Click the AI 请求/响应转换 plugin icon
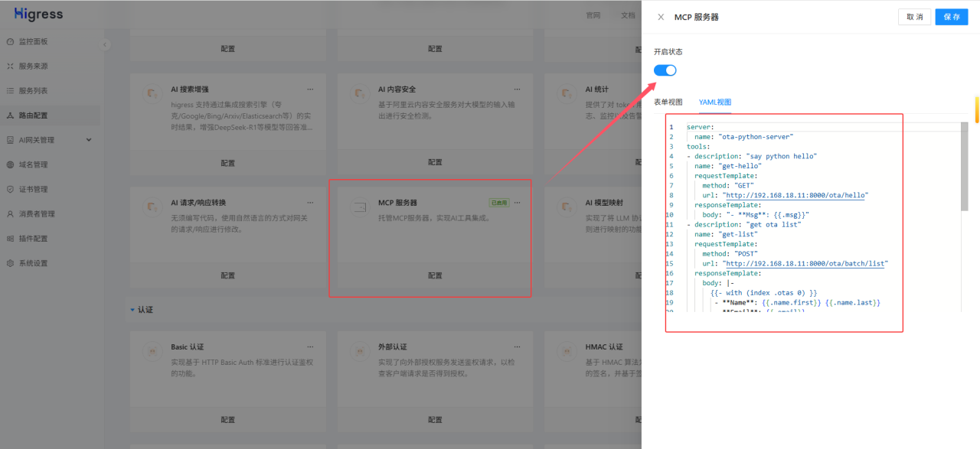This screenshot has height=449, width=980. tap(152, 207)
